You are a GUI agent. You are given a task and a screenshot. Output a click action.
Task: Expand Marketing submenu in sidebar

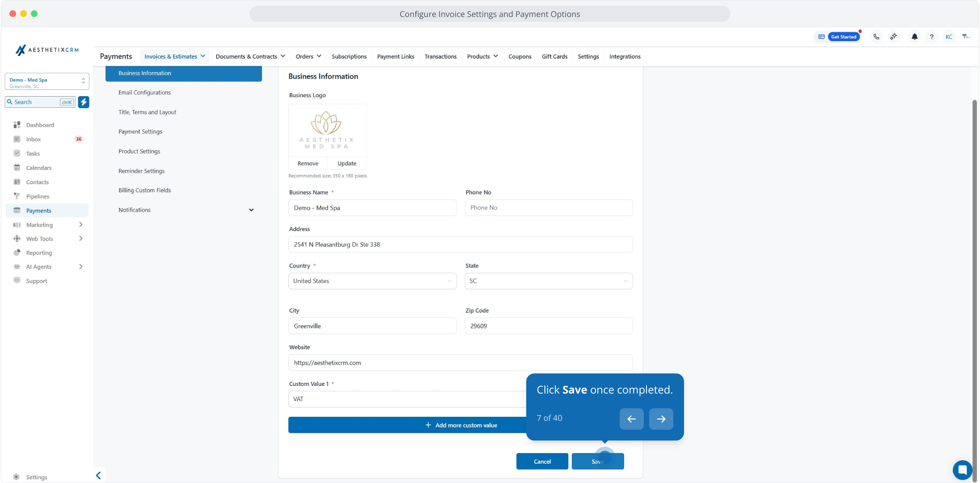[80, 225]
